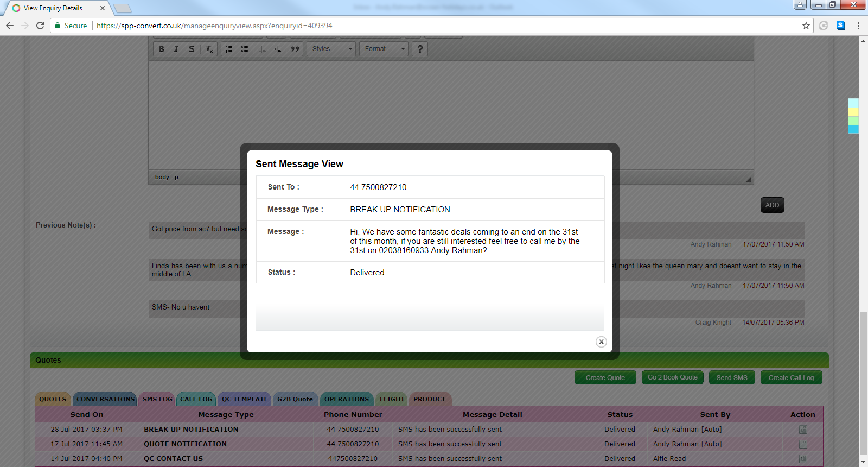
Task: Switch to the QUOTES tab
Action: click(x=53, y=399)
